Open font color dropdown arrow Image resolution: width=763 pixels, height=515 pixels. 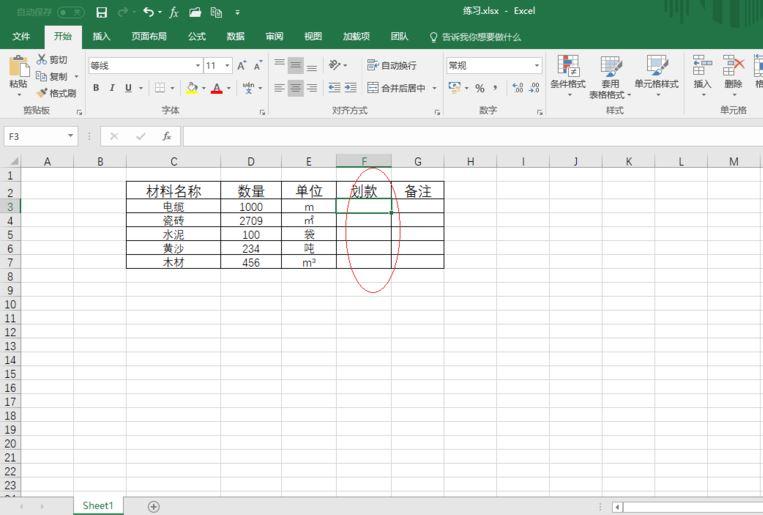tap(229, 88)
